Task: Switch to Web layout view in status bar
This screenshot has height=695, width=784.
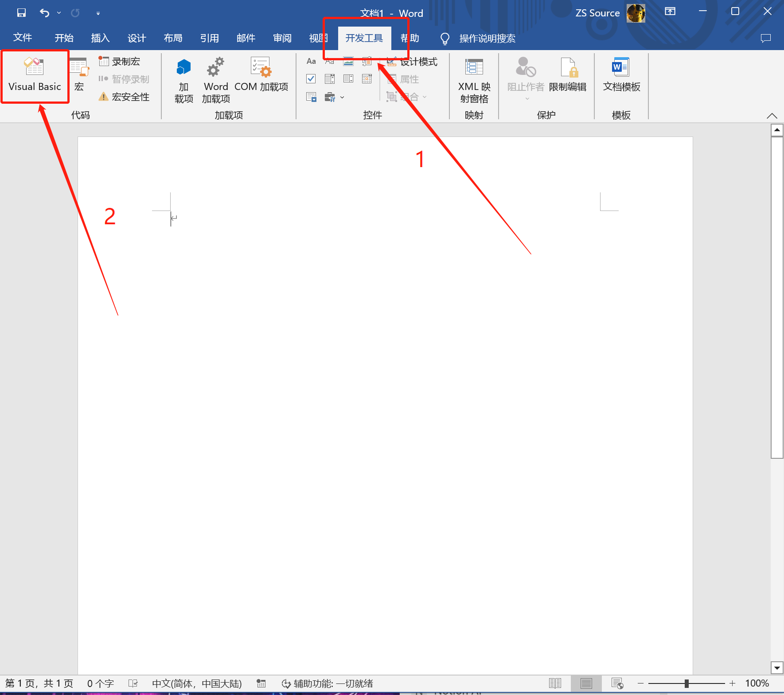Action: tap(617, 683)
